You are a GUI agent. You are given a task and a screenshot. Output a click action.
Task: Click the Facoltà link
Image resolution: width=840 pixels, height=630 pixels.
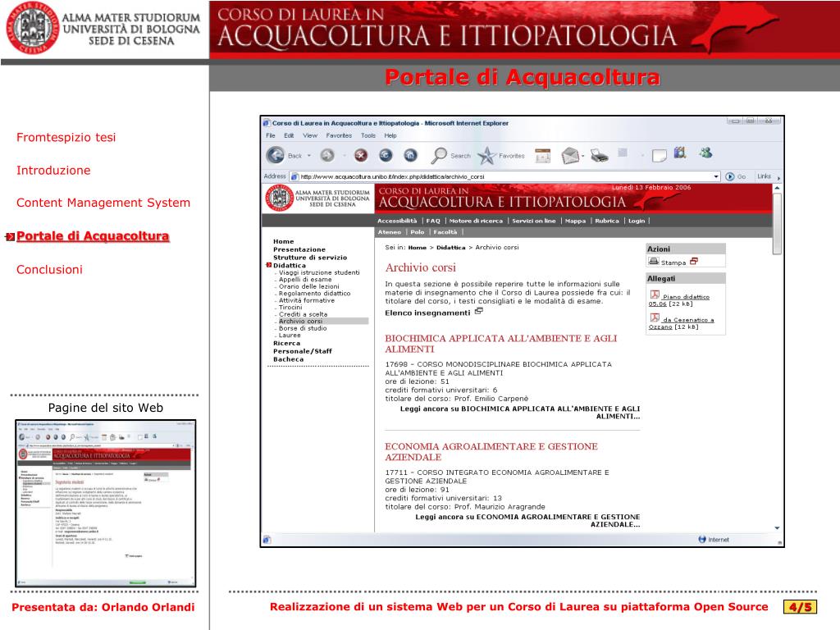point(445,232)
